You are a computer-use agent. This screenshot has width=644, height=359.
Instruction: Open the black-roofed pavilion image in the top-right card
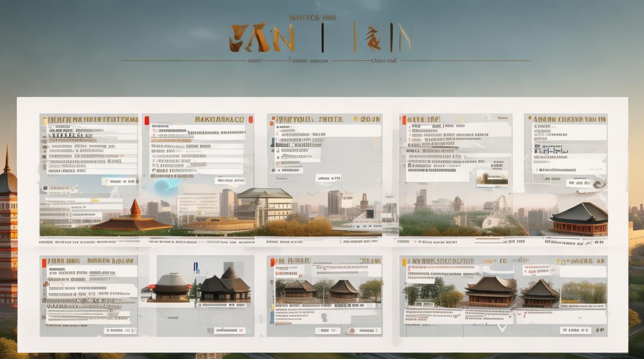(x=579, y=219)
